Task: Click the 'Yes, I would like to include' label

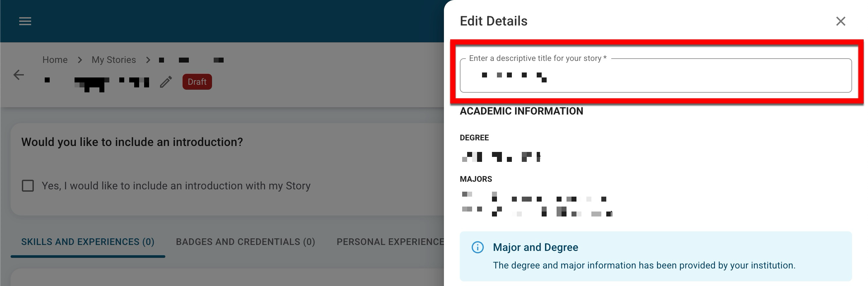Action: coord(176,186)
